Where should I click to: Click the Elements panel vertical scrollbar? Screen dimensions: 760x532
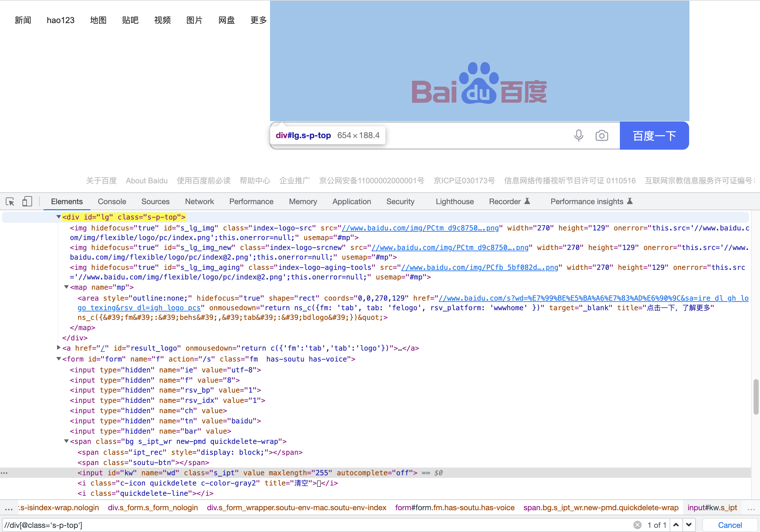tap(756, 396)
